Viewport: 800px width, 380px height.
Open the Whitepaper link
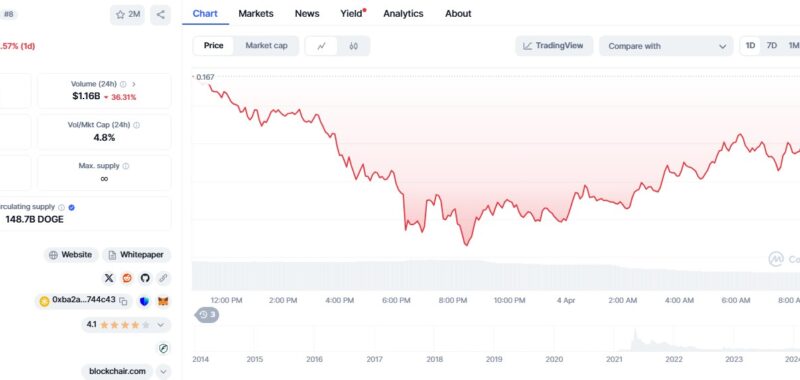pos(137,255)
